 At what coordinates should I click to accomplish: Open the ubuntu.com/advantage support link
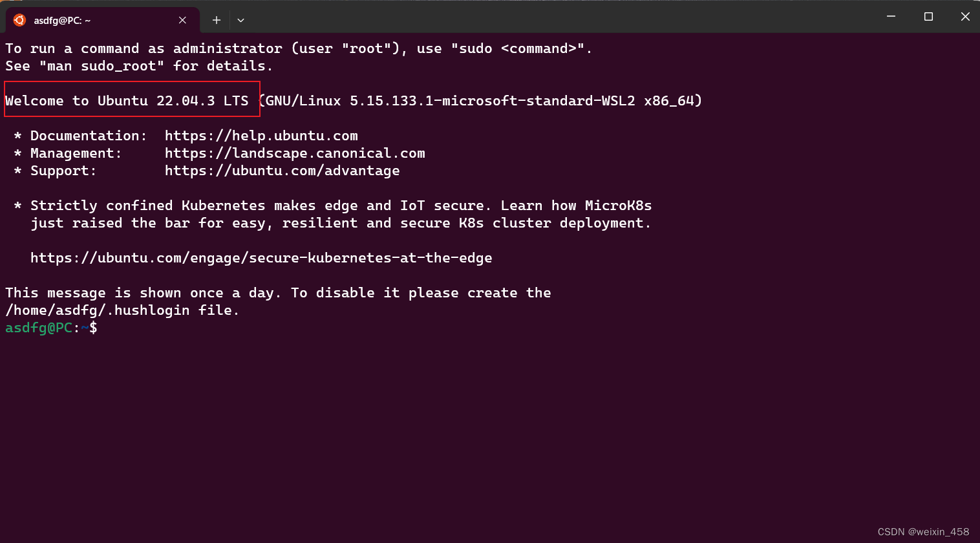tap(282, 171)
